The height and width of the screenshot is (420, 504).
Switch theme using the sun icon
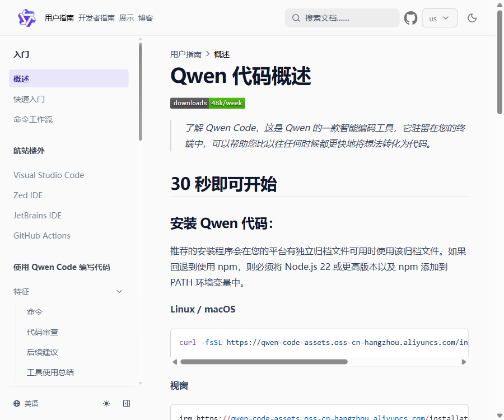106,403
